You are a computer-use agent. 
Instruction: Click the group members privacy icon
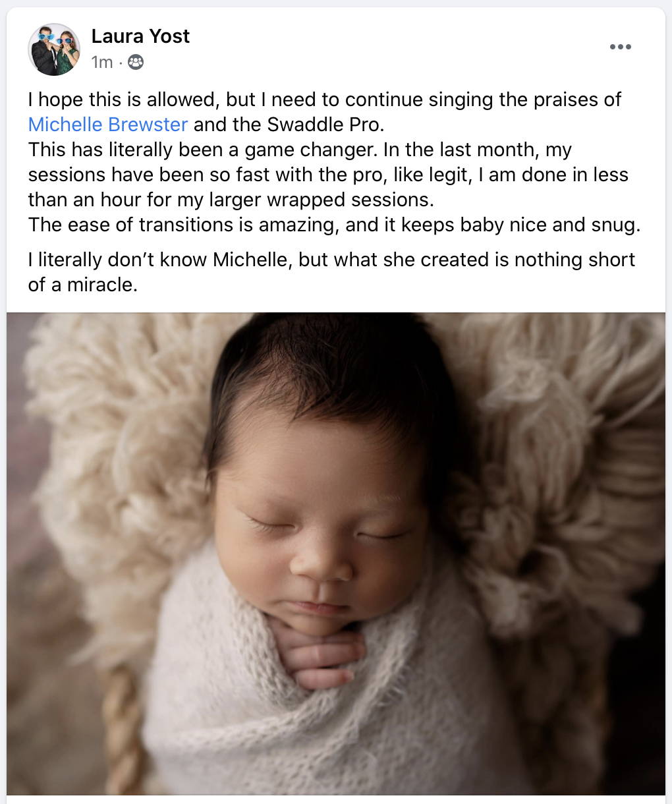[135, 63]
